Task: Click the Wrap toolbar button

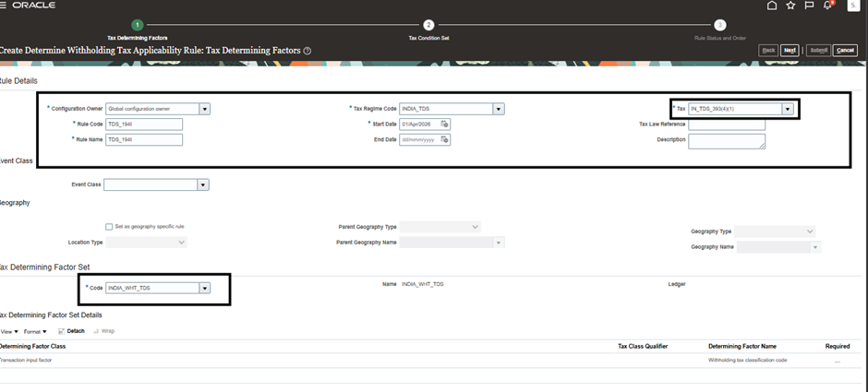Action: (104, 331)
